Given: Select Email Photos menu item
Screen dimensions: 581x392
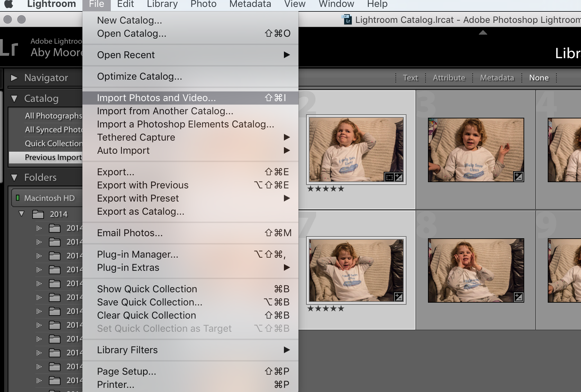Looking at the screenshot, I should pyautogui.click(x=190, y=233).
